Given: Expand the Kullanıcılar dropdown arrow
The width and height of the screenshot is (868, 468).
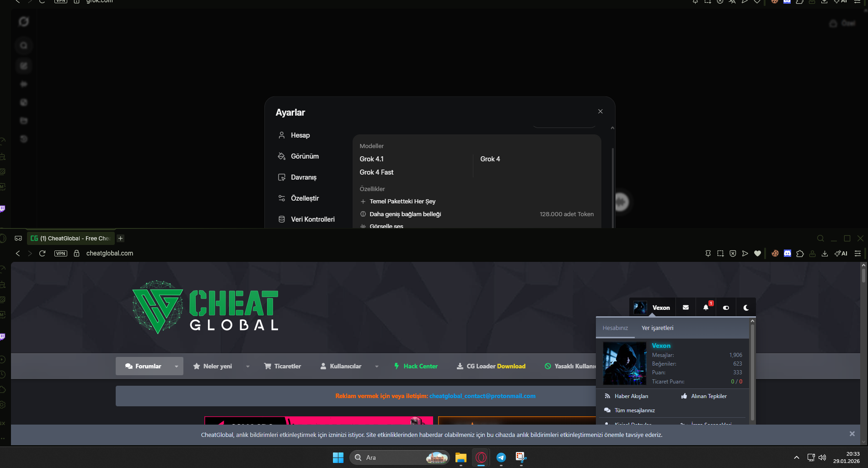Looking at the screenshot, I should pos(377,366).
